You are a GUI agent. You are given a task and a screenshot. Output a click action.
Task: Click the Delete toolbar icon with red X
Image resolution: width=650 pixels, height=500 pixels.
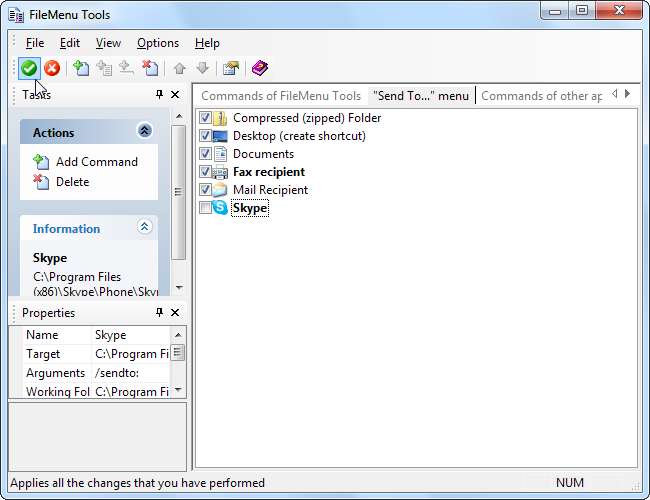click(150, 68)
